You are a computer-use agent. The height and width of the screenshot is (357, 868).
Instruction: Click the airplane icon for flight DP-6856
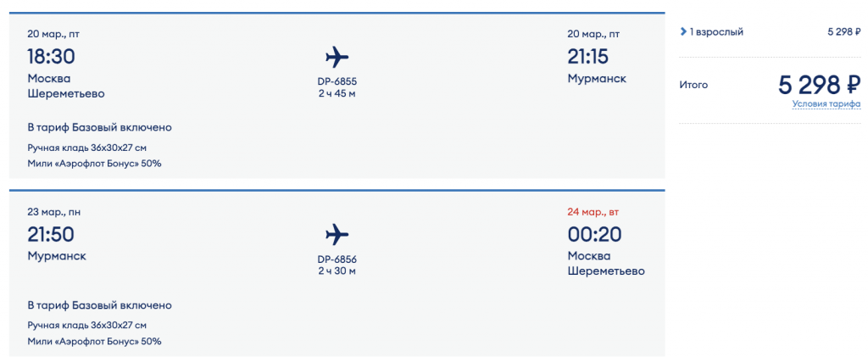pyautogui.click(x=337, y=234)
